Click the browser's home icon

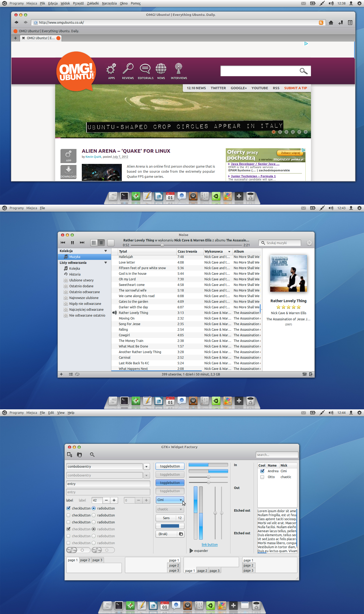click(x=331, y=23)
